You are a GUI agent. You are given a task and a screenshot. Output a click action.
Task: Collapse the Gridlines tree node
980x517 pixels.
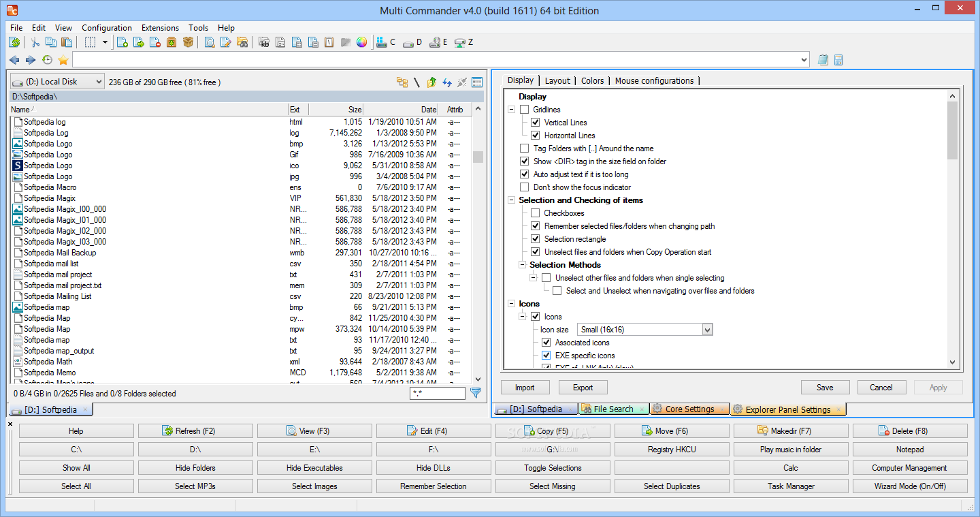point(511,110)
